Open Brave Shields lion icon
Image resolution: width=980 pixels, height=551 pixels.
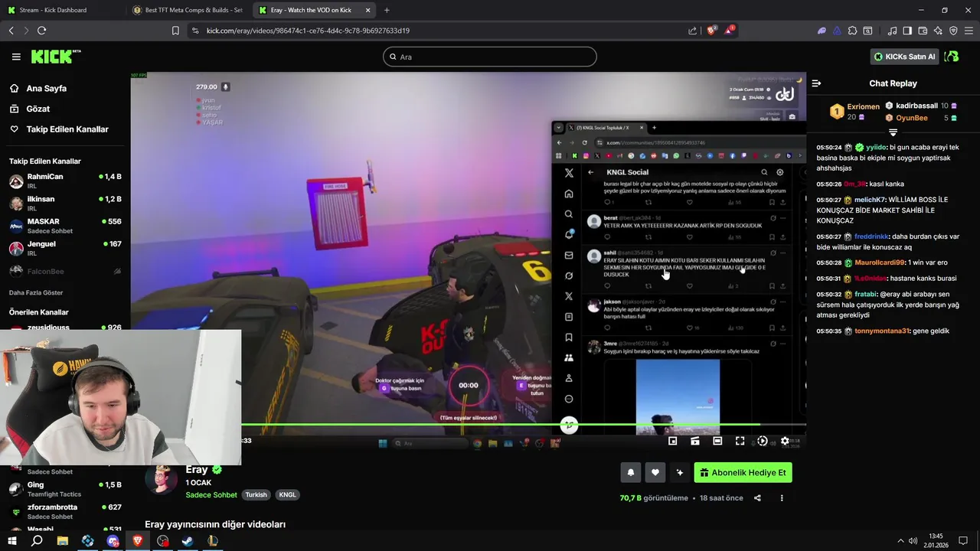tap(711, 31)
